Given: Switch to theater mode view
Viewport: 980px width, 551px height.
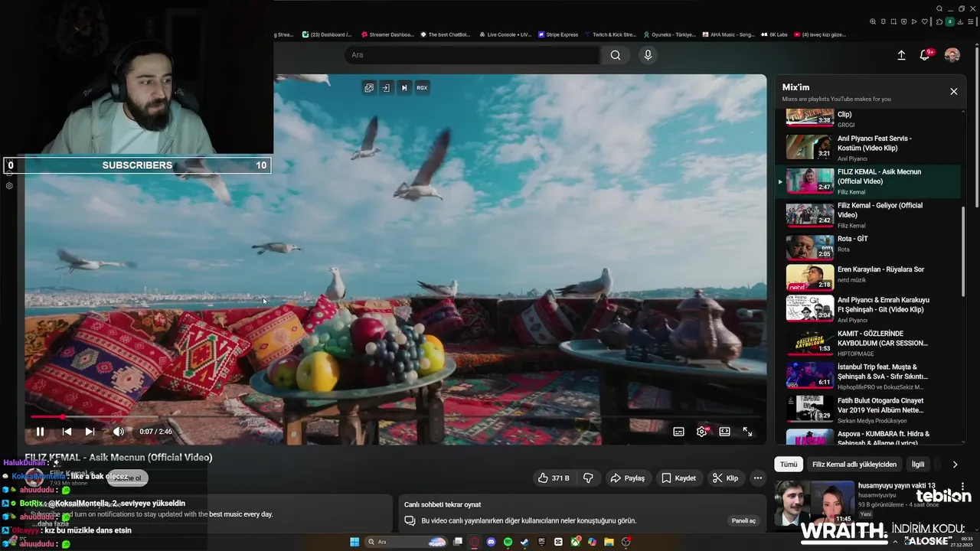Looking at the screenshot, I should click(724, 432).
